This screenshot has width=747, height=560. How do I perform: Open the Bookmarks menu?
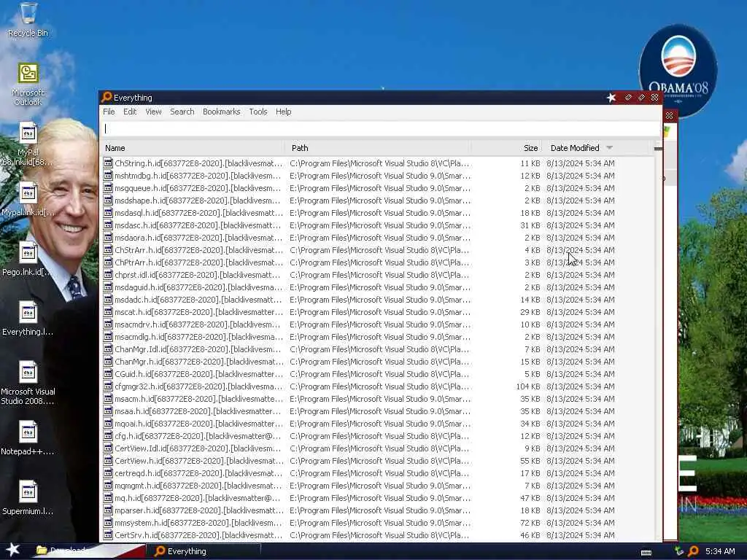coord(221,112)
